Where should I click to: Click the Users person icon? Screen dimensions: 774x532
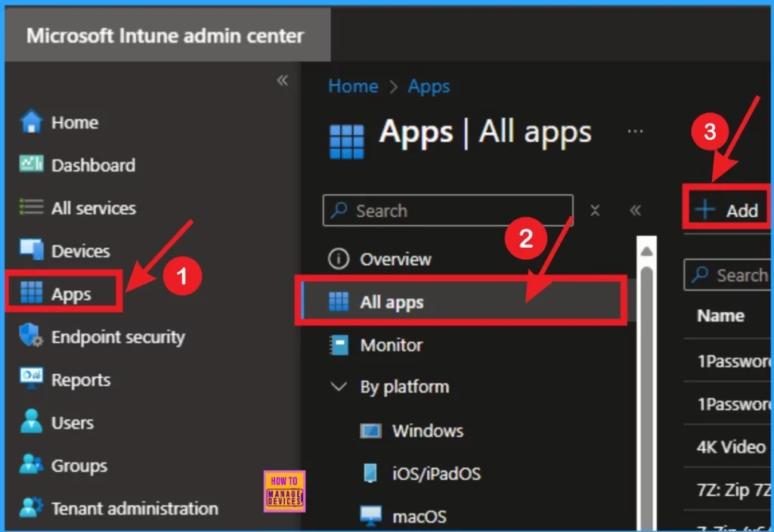coord(31,422)
